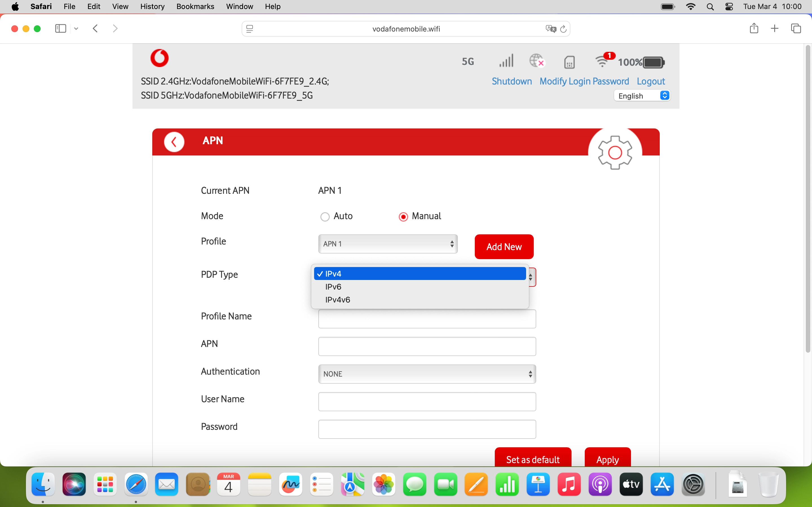The height and width of the screenshot is (507, 812).
Task: Open the Profile dropdown showing APN 1
Action: [x=388, y=244]
